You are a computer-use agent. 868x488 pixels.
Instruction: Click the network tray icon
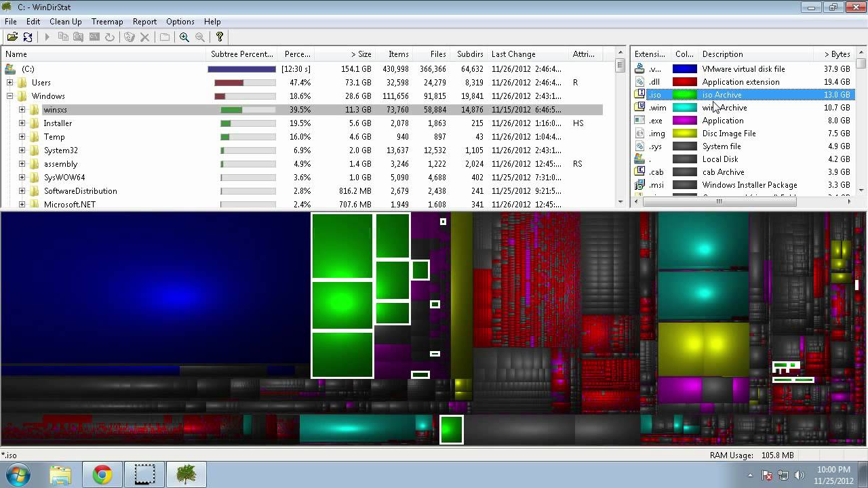783,475
